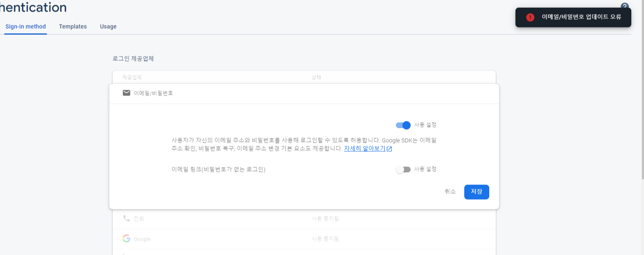Viewport: 644px width, 255px height.
Task: Click the phone icon in 전화 row
Action: 127,218
